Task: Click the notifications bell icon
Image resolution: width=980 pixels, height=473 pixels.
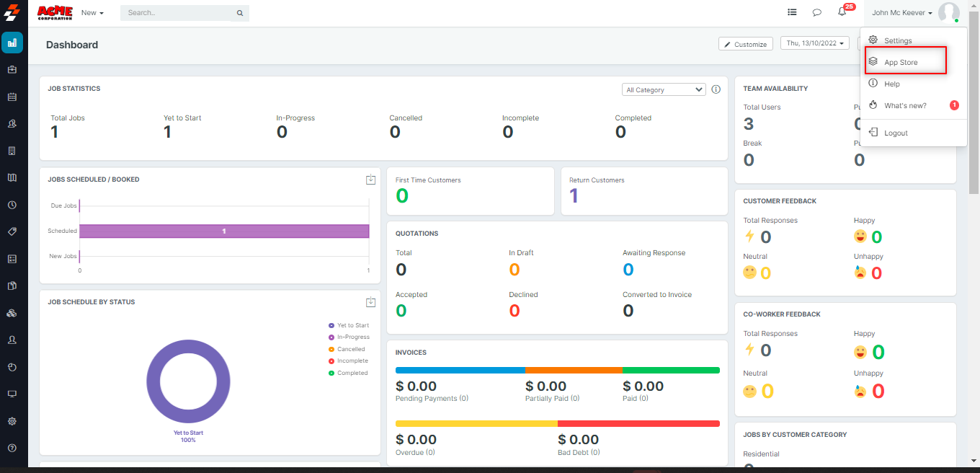Action: click(842, 12)
